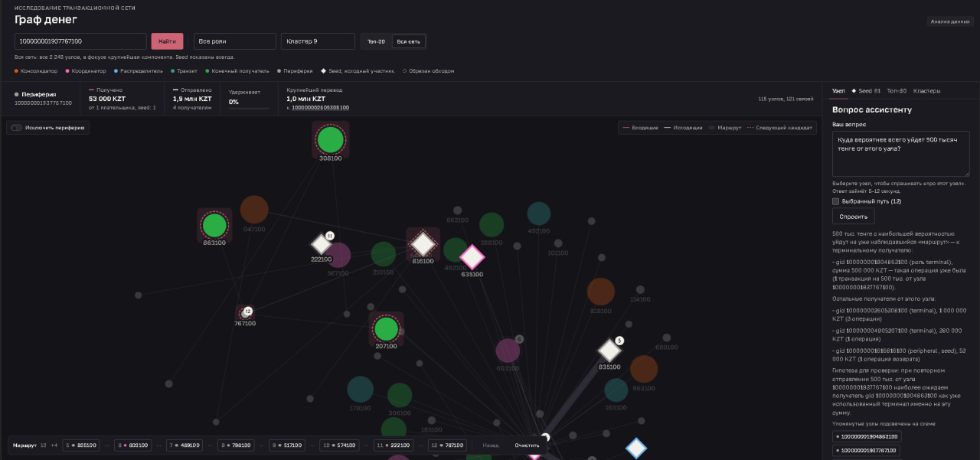Click mentioned node chip 100000001937767100
The width and height of the screenshot is (980, 460).
(867, 452)
